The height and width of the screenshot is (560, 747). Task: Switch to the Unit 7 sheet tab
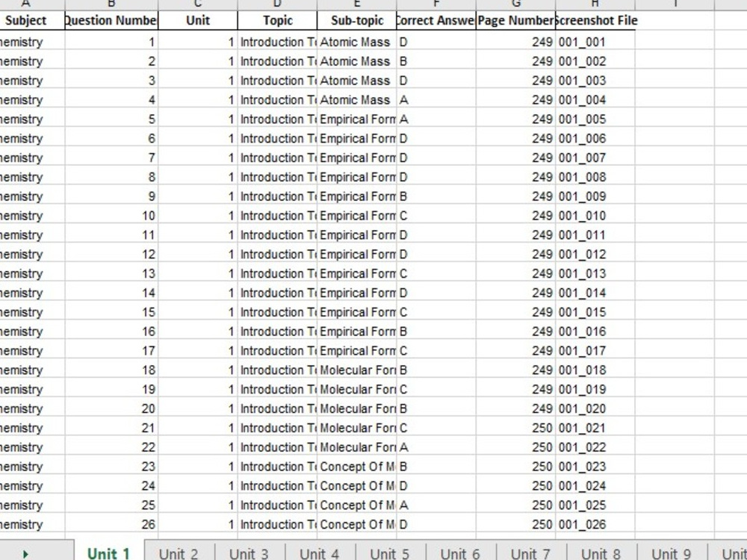click(x=530, y=553)
